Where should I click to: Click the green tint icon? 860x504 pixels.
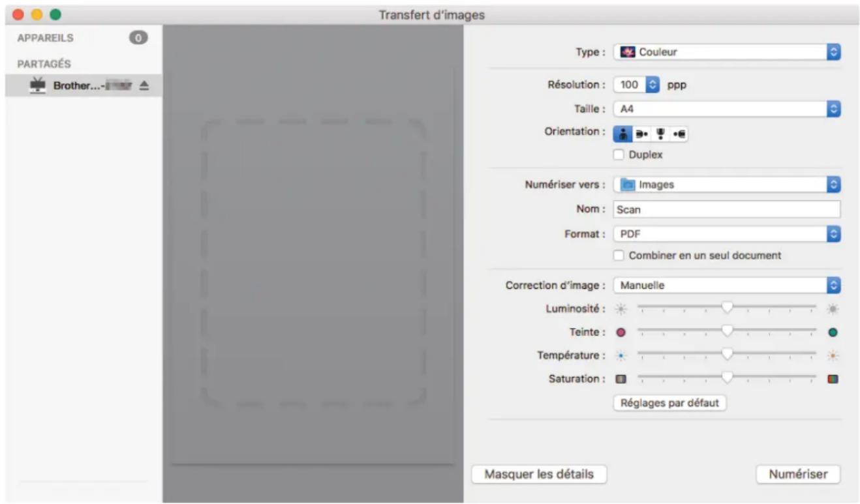pos(833,332)
